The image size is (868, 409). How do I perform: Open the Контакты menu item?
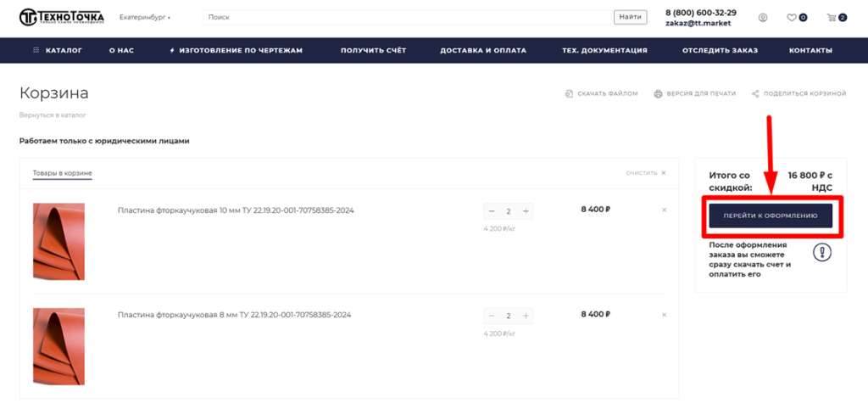pos(810,50)
